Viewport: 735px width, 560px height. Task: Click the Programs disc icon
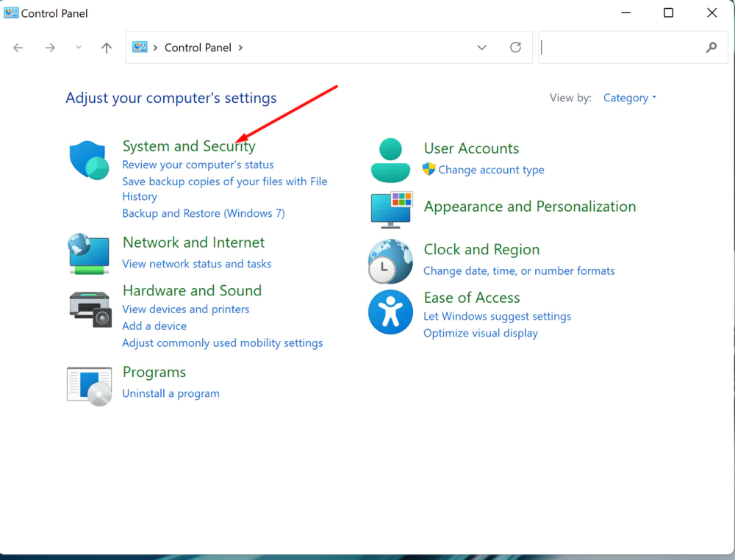[x=89, y=387]
